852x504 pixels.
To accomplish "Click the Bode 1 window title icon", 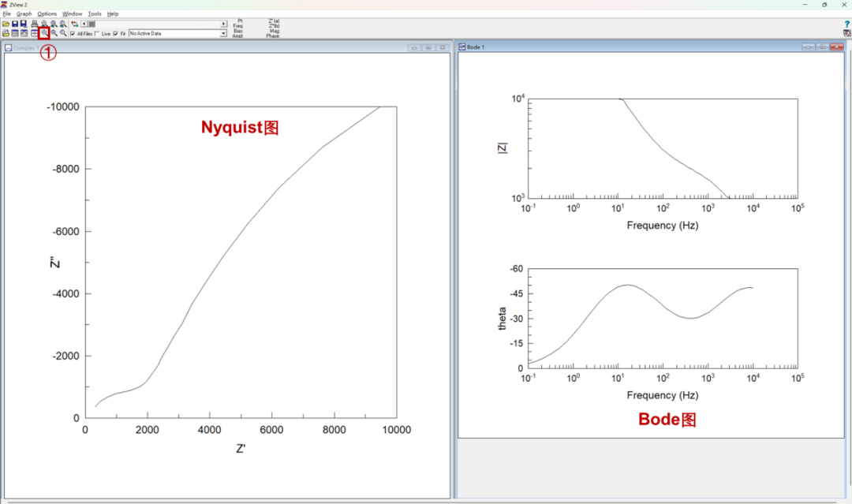I will pos(461,47).
